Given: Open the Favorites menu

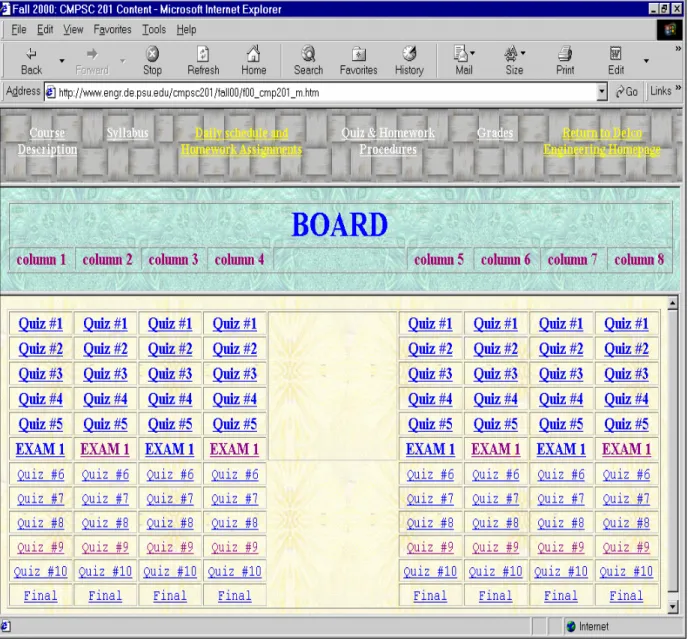Looking at the screenshot, I should pos(112,29).
